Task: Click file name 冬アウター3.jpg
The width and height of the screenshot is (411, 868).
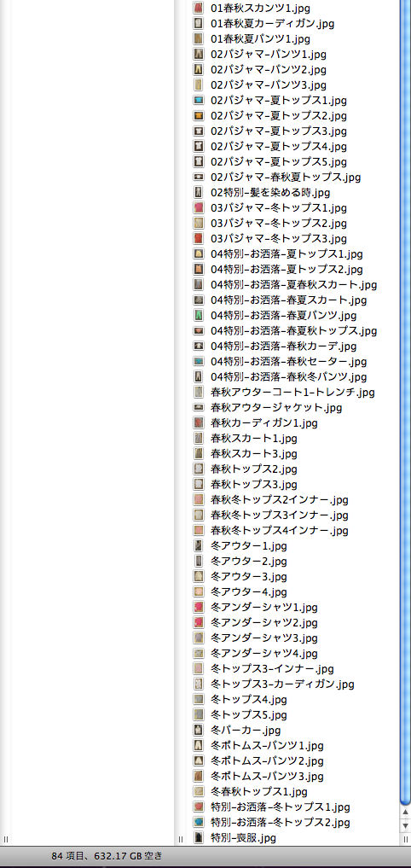Action: pyautogui.click(x=249, y=577)
